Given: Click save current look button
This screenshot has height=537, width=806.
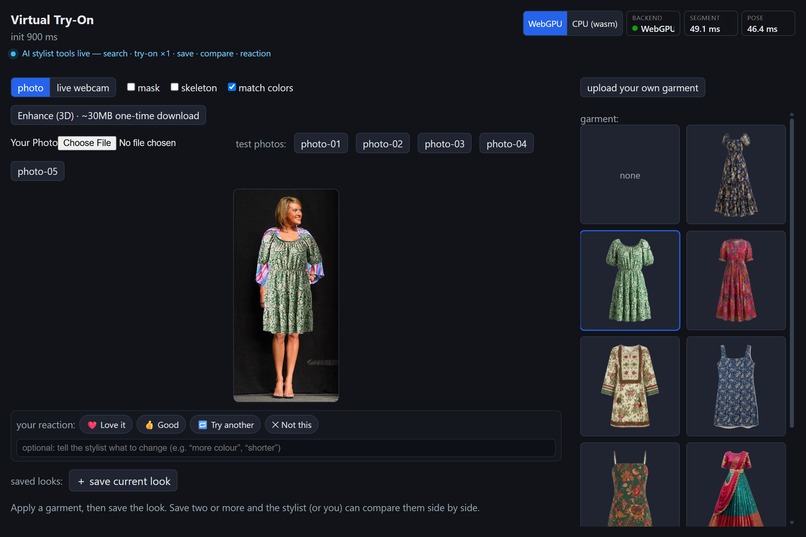Looking at the screenshot, I should [123, 481].
